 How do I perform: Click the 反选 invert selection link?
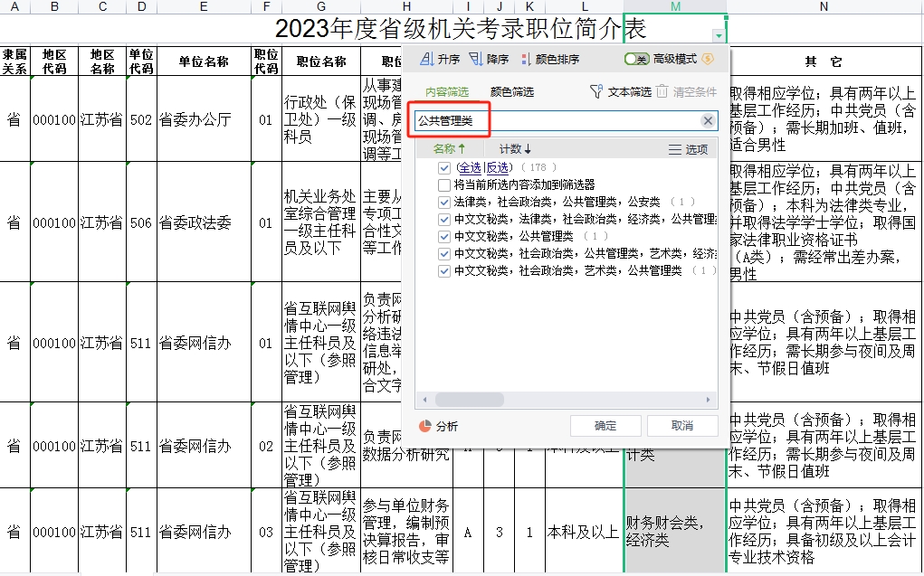coord(498,168)
